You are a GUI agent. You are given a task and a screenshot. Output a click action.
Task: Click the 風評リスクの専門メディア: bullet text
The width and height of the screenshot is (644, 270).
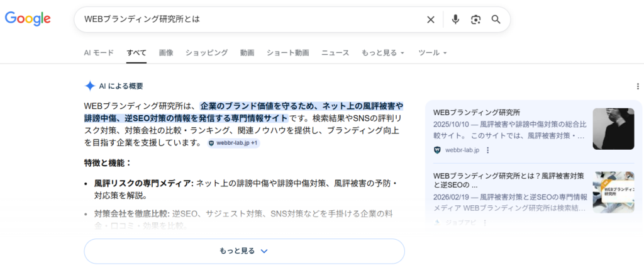click(144, 183)
